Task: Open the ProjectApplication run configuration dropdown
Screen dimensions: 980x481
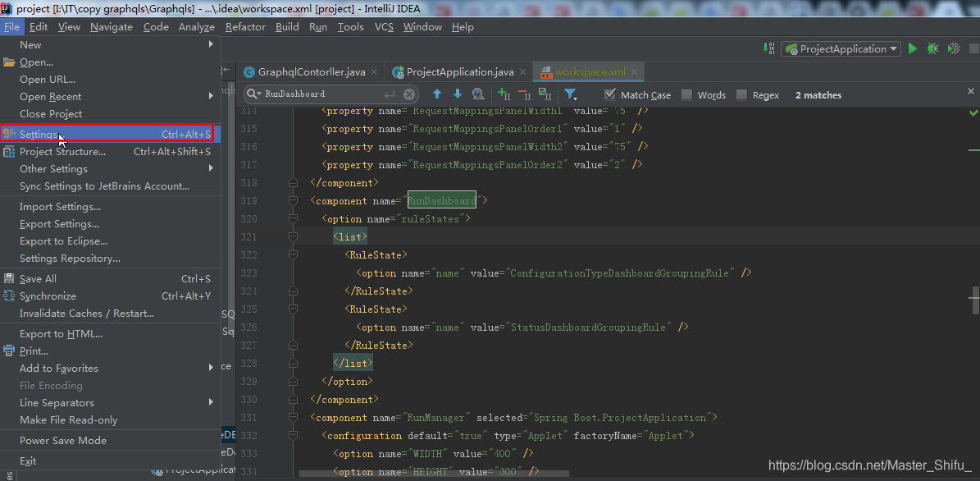Action: point(841,48)
